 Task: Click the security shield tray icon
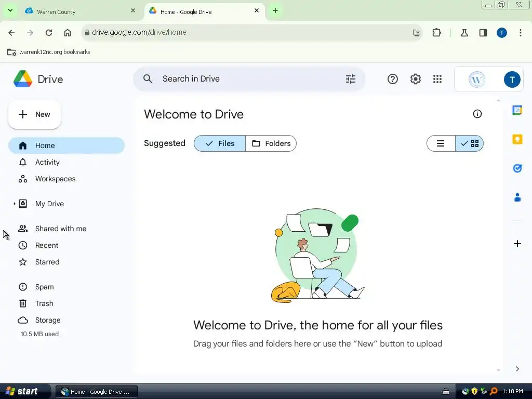click(474, 391)
